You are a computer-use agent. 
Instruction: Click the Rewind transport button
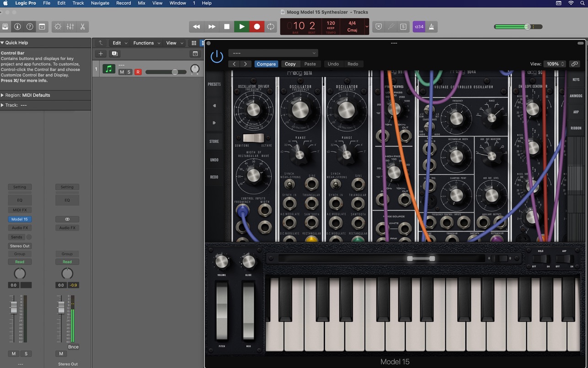point(196,27)
